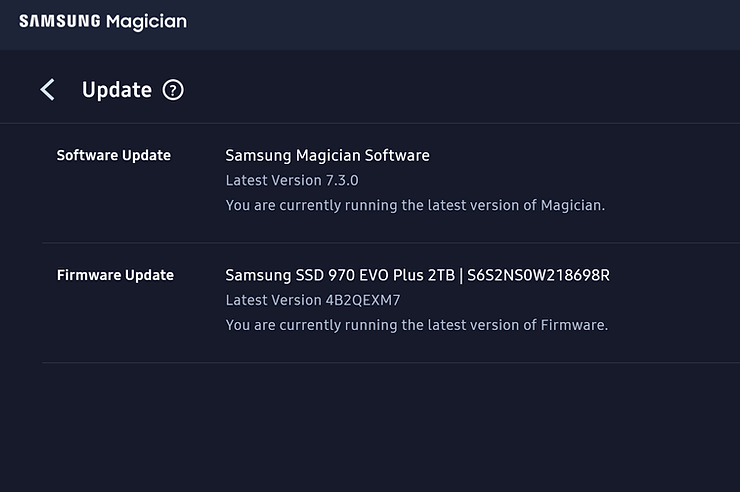
Task: Click the Latest Version 4B2QEXM7 text
Action: click(x=298, y=300)
